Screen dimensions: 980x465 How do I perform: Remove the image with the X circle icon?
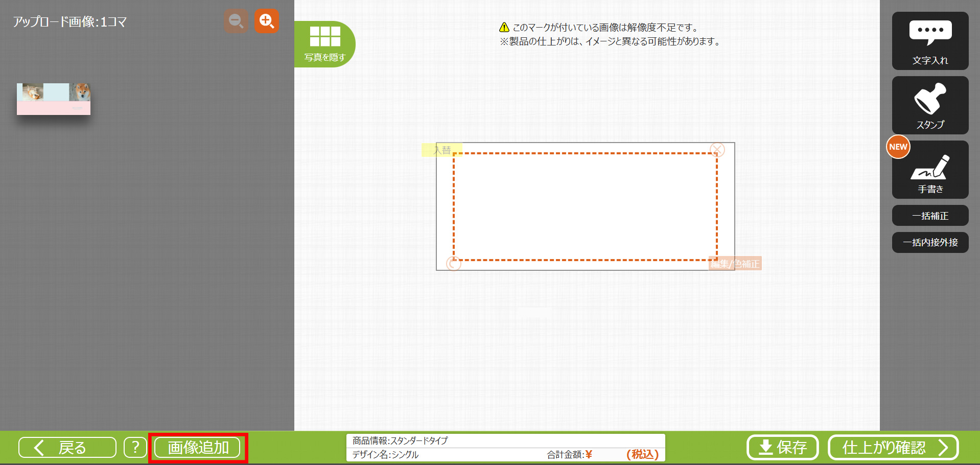(x=717, y=150)
